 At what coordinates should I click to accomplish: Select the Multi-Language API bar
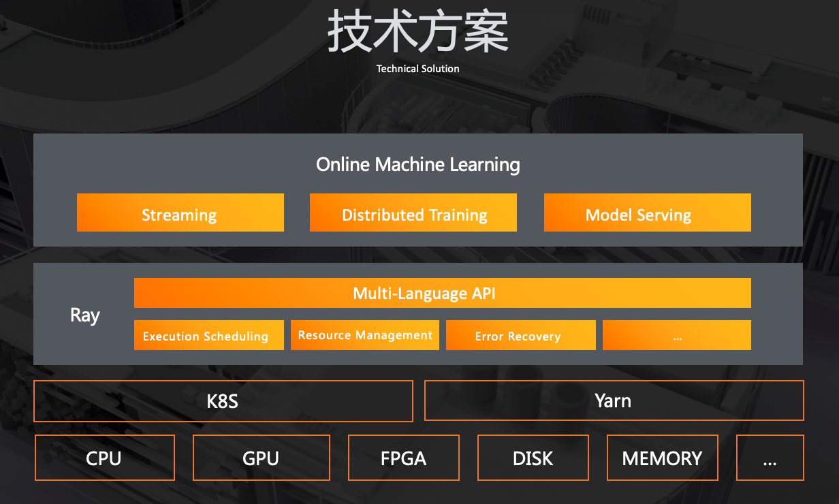tap(443, 293)
